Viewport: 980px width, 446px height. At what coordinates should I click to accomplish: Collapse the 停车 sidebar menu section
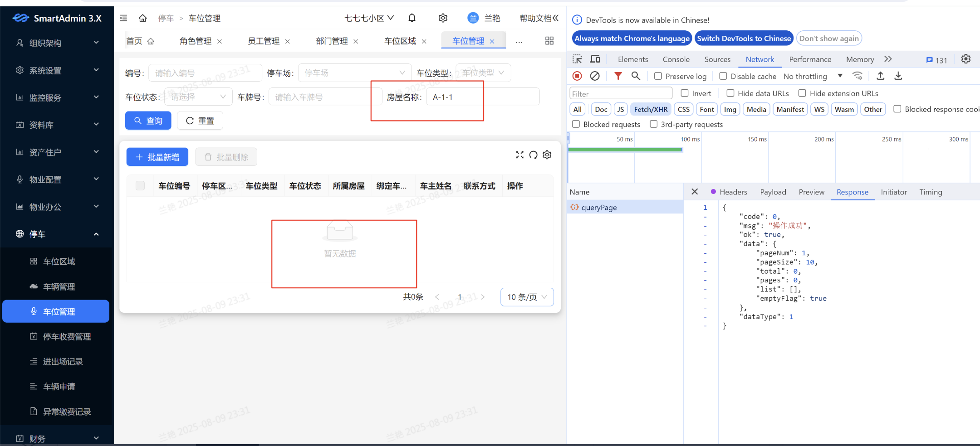(57, 234)
